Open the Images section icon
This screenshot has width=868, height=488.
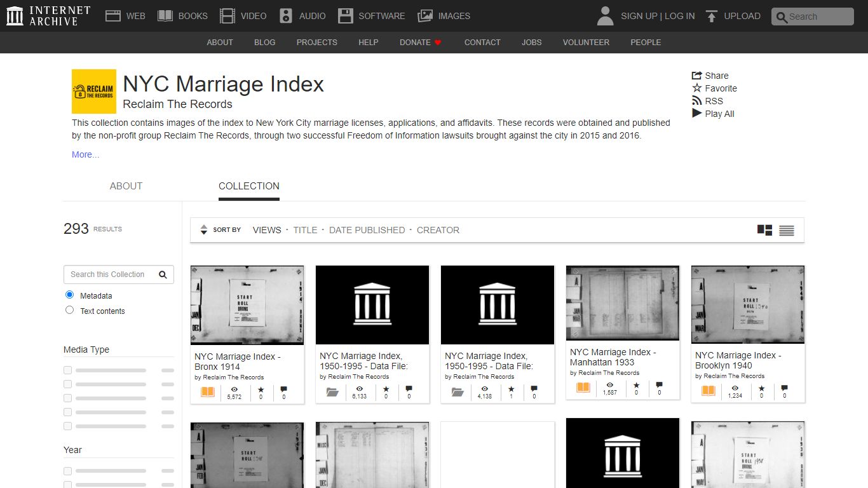coord(425,16)
